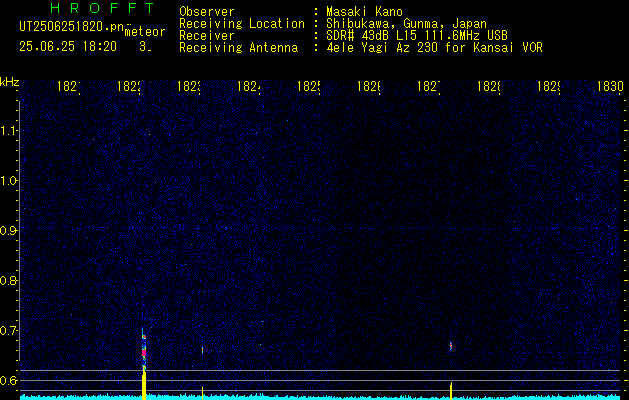Click the 0.7 kHz axis value
This screenshot has width=629, height=400.
point(8,331)
